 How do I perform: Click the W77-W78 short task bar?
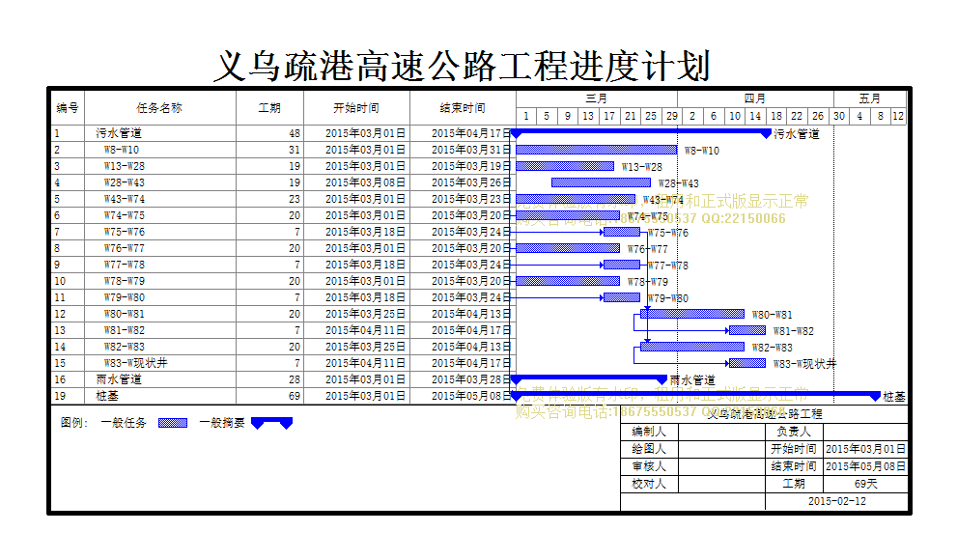pyautogui.click(x=622, y=265)
